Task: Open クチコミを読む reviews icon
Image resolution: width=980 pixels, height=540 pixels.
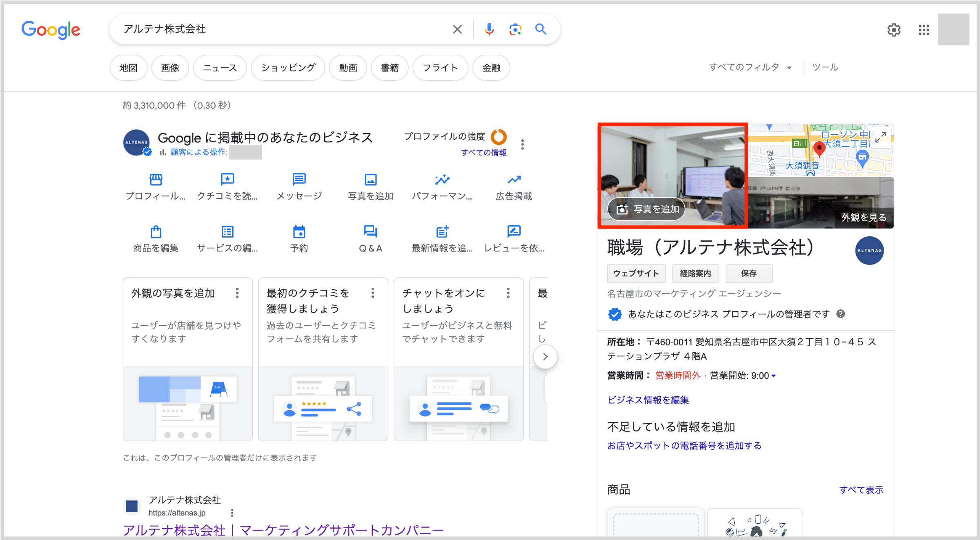Action: (x=227, y=180)
